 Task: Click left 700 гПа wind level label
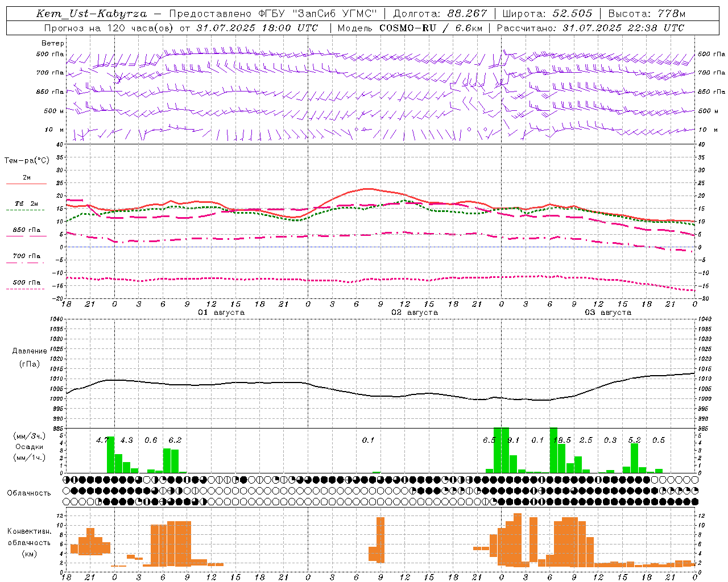pos(50,73)
